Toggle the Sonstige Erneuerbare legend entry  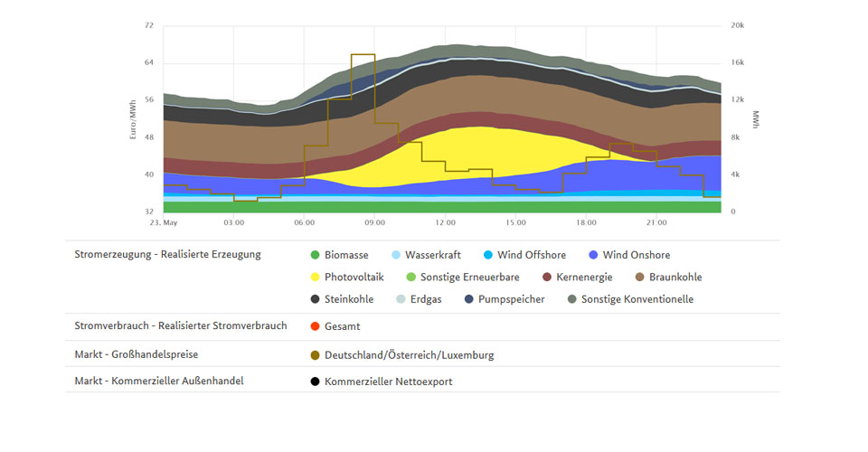click(x=463, y=278)
